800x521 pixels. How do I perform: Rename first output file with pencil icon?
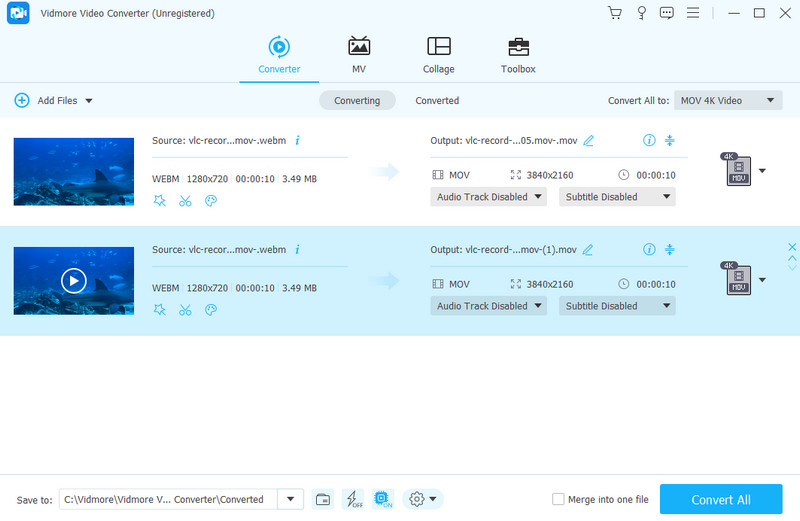click(x=589, y=140)
